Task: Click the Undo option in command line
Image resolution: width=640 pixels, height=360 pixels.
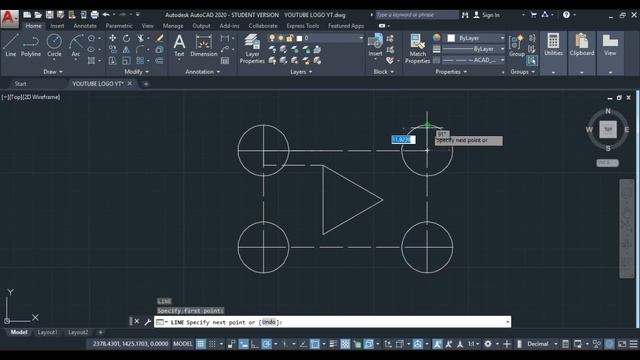Action: [x=269, y=322]
